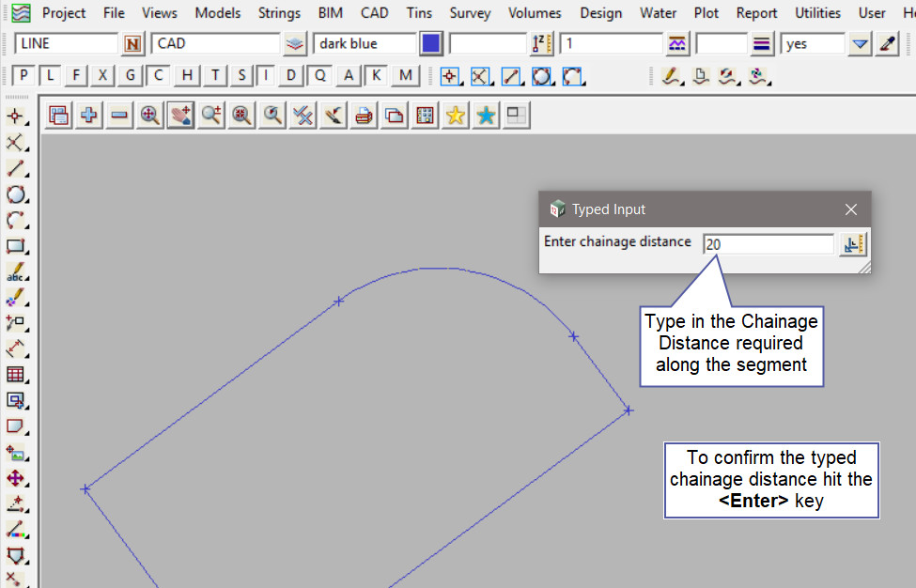This screenshot has height=588, width=916.
Task: Click the printer icon in view toolbar
Action: (x=365, y=115)
